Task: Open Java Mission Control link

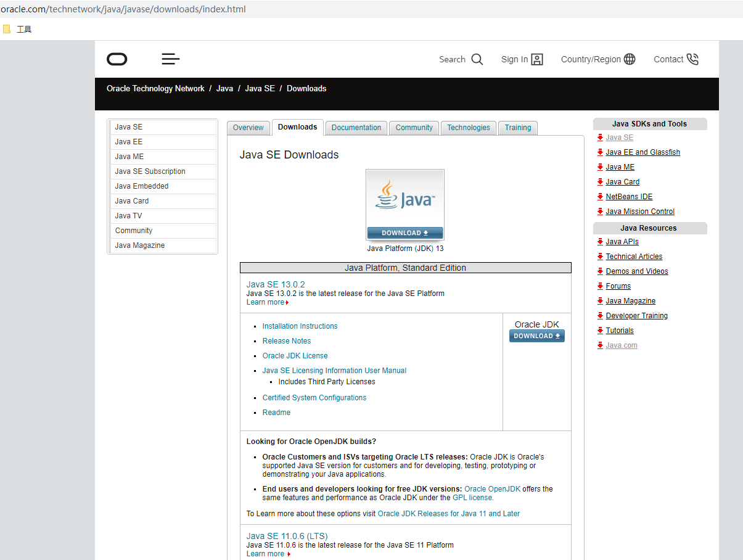Action: (x=640, y=212)
